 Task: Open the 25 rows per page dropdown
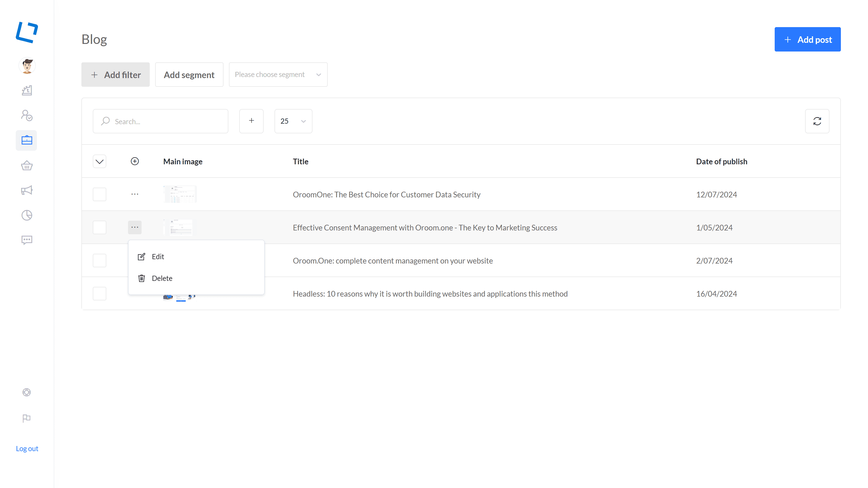293,121
